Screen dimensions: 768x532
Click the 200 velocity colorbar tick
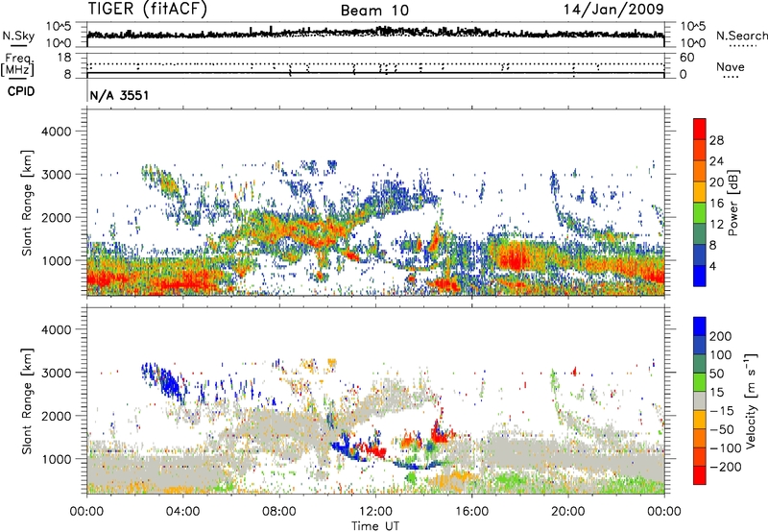[x=721, y=336]
